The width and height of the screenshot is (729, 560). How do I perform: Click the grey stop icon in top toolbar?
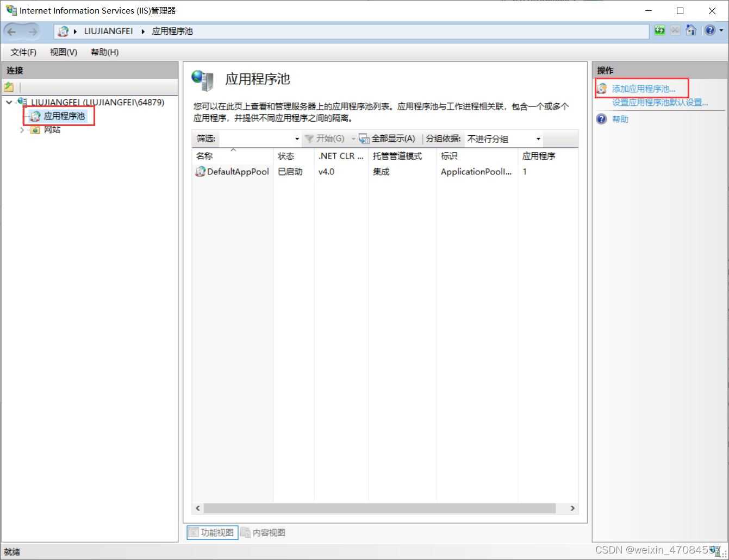tap(675, 30)
